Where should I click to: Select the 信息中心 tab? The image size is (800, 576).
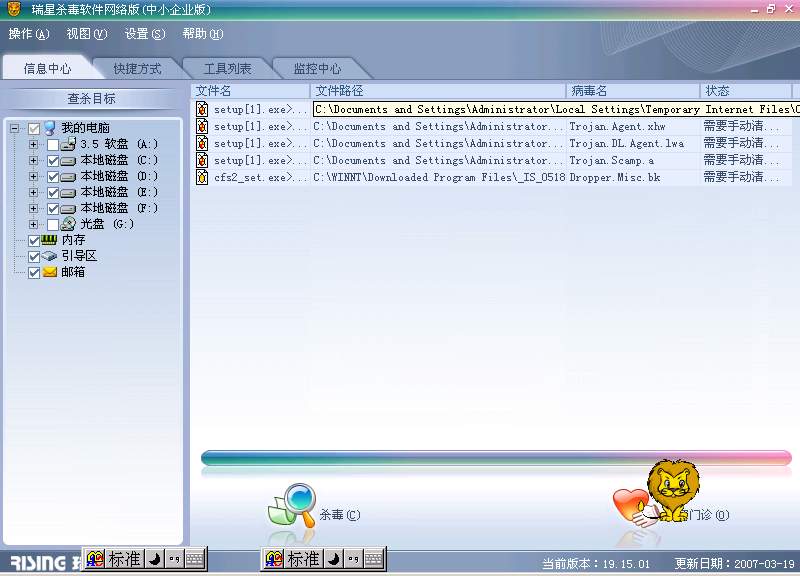coord(47,68)
